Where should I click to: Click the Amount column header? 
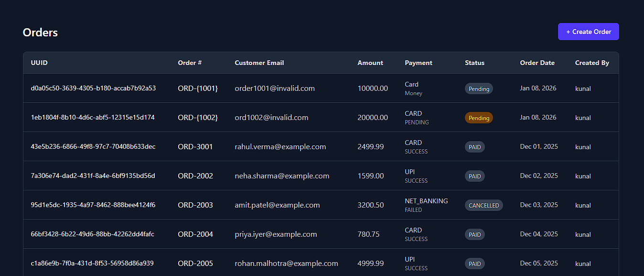click(370, 63)
